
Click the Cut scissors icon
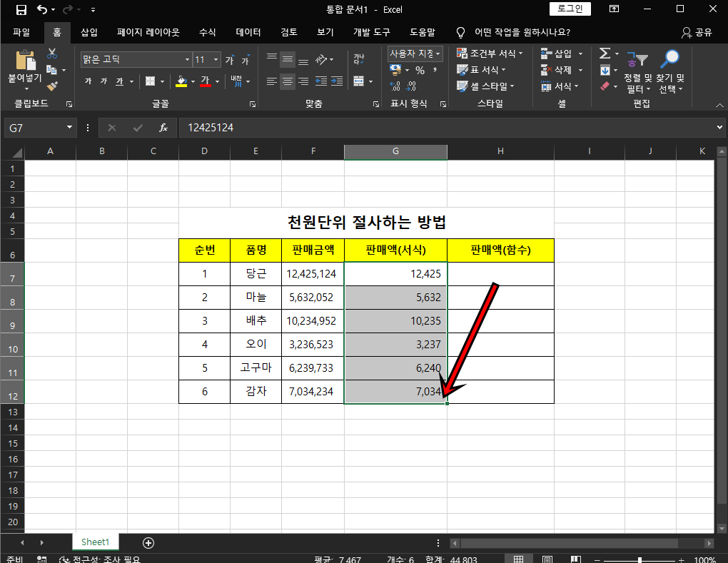(52, 54)
